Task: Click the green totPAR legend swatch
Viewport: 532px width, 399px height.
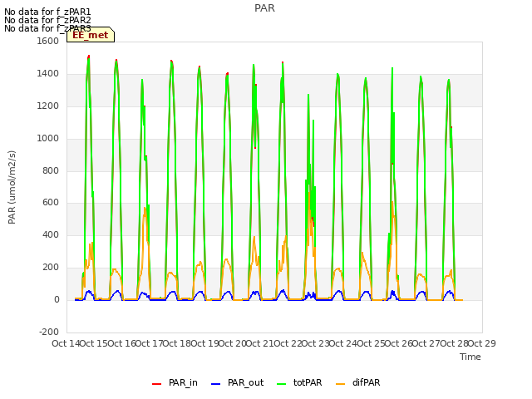Action: pyautogui.click(x=281, y=384)
